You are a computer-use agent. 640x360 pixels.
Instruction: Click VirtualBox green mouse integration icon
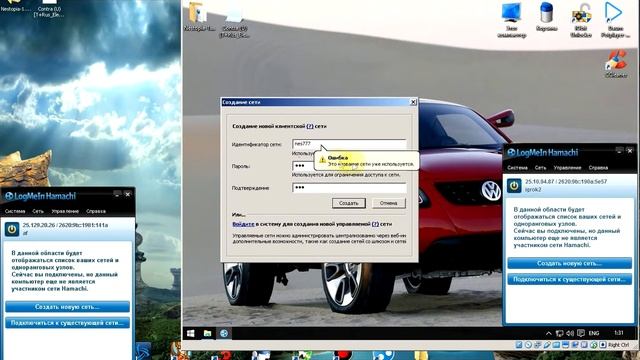click(593, 345)
